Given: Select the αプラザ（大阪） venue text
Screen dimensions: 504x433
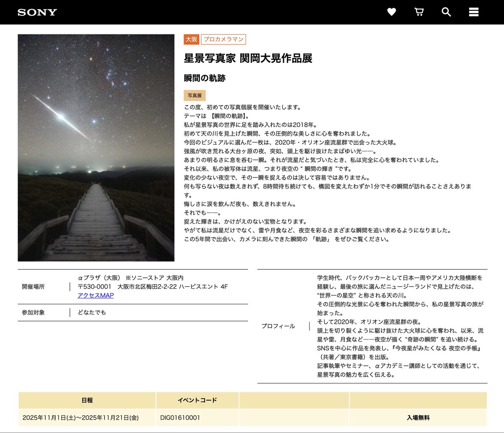Looking at the screenshot, I should (99, 278).
